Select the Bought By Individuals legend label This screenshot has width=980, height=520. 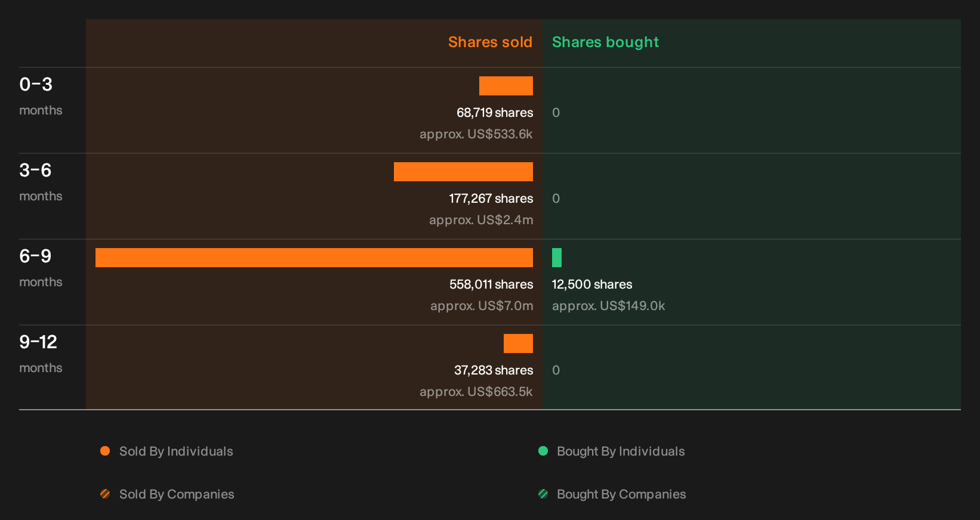pos(621,451)
